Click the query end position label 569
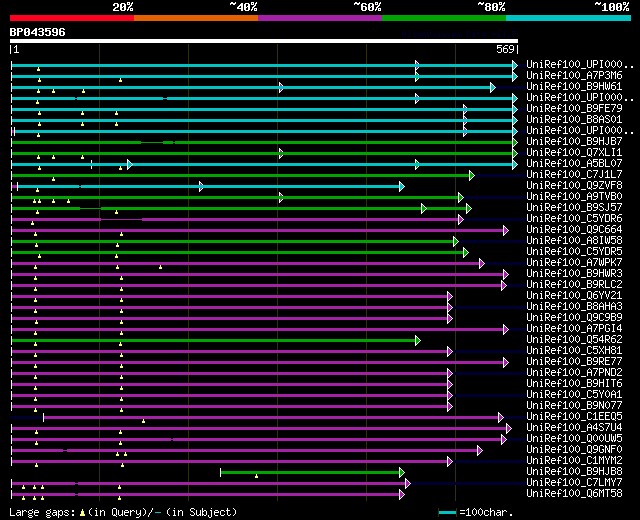This screenshot has width=640, height=520. pyautogui.click(x=505, y=49)
